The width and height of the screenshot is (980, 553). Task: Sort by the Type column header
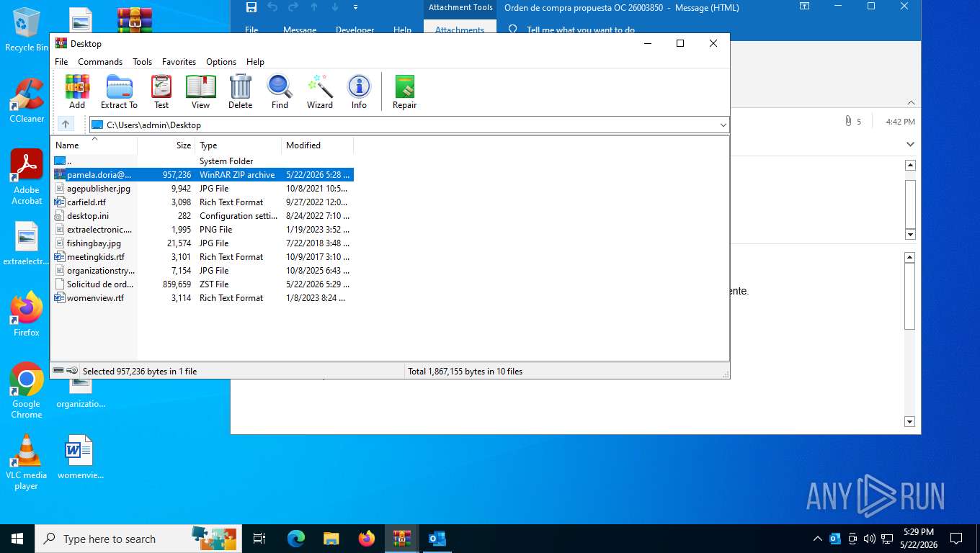(239, 145)
